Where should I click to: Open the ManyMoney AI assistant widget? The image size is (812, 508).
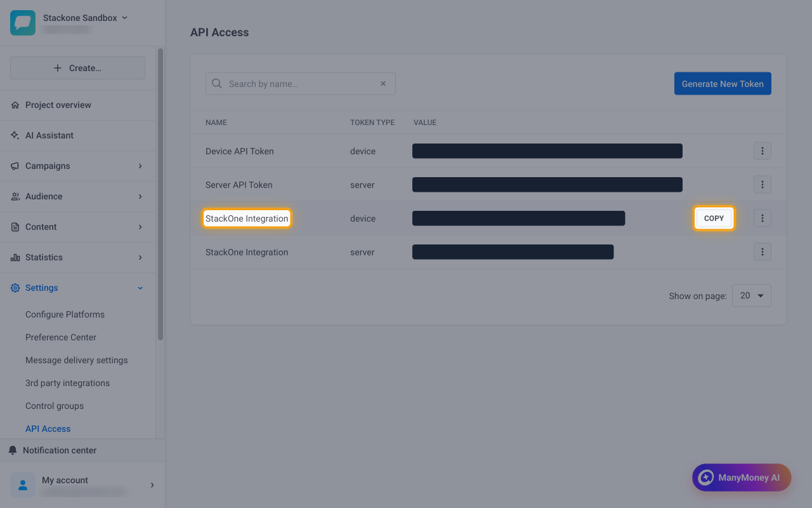[742, 478]
